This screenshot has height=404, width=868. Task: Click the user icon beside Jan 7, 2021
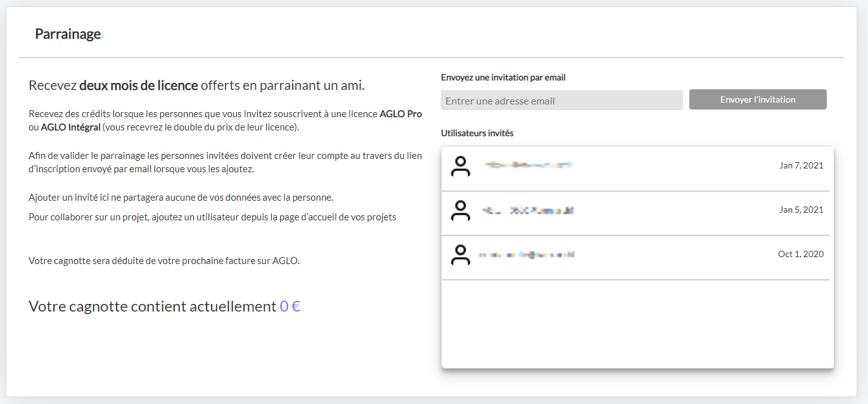(461, 166)
